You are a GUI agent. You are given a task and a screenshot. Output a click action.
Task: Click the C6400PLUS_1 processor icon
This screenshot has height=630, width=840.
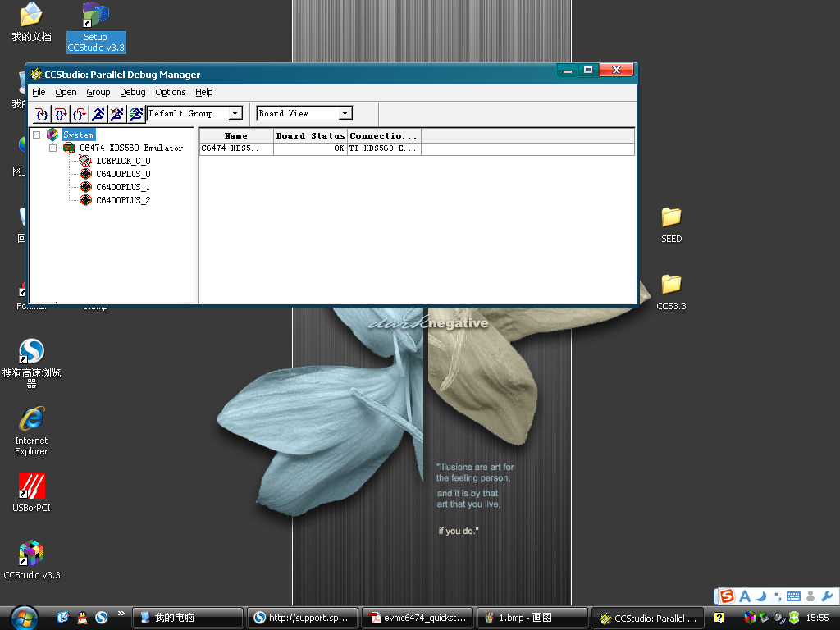[85, 187]
